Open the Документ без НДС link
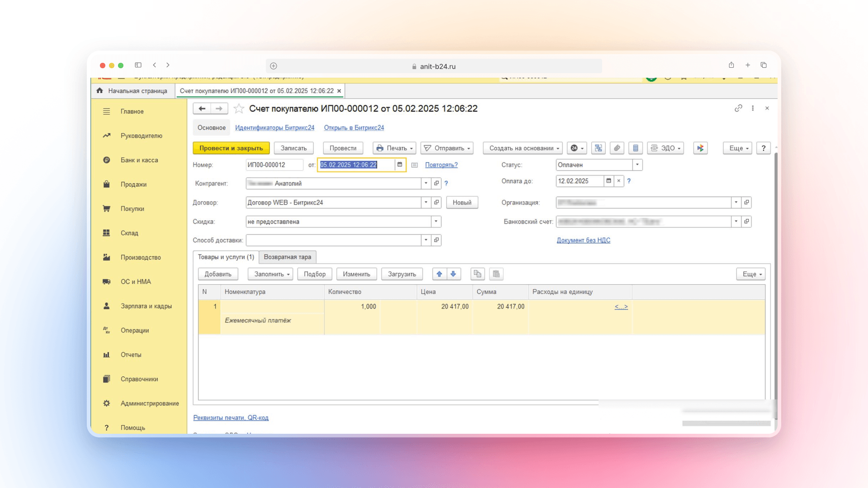 click(x=583, y=240)
